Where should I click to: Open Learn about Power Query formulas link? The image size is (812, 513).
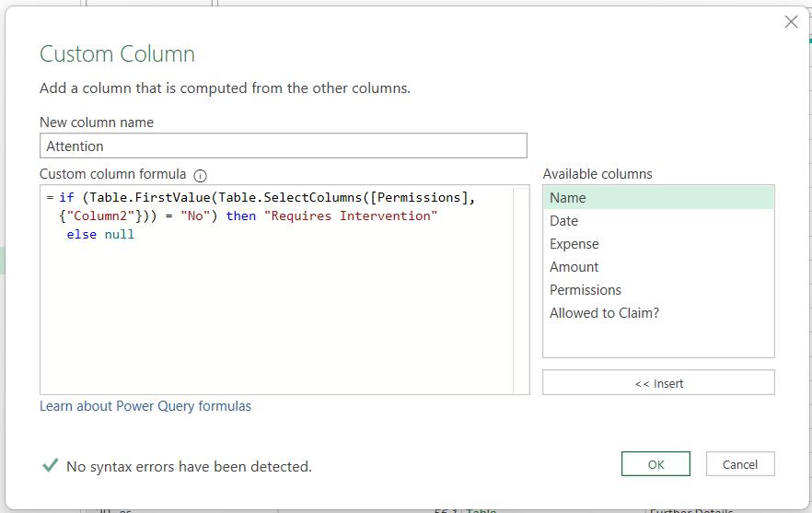pyautogui.click(x=145, y=406)
